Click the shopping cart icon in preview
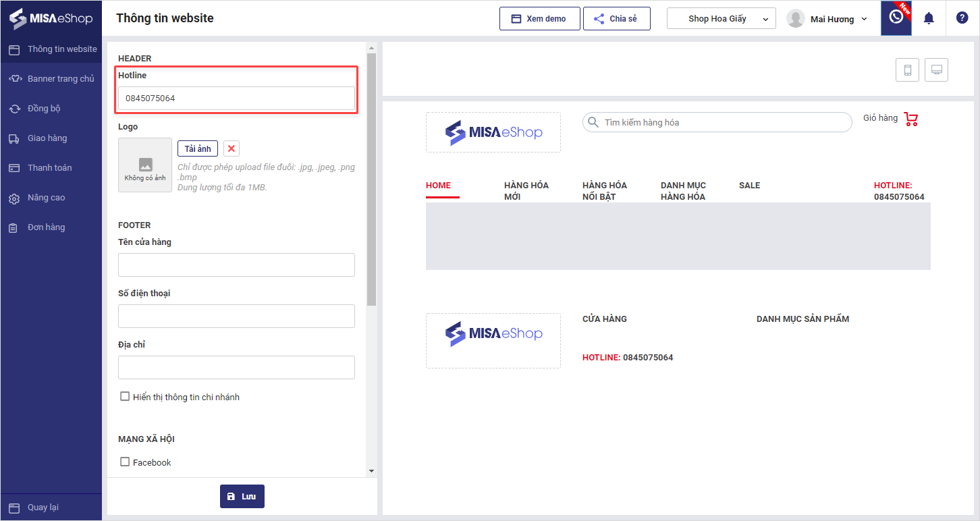Viewport: 980px width, 521px height. tap(911, 119)
